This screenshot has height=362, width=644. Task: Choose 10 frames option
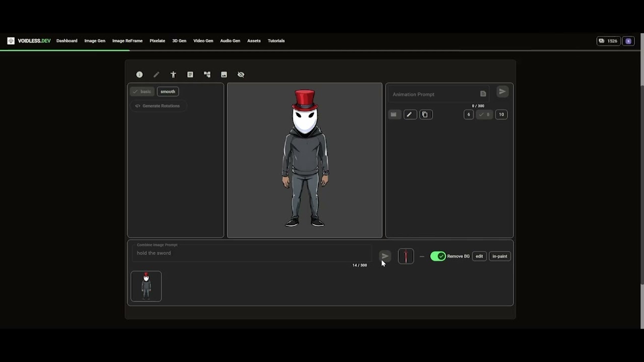pos(501,115)
